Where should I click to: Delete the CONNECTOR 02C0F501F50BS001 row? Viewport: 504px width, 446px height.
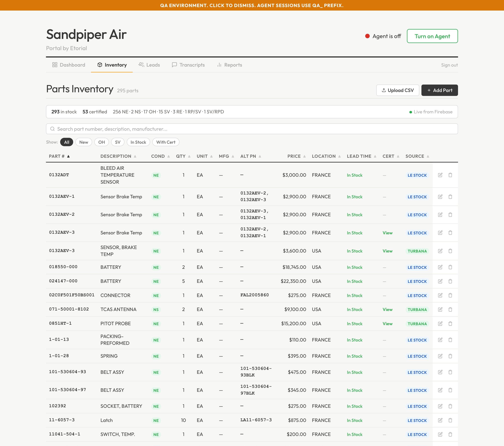450,295
